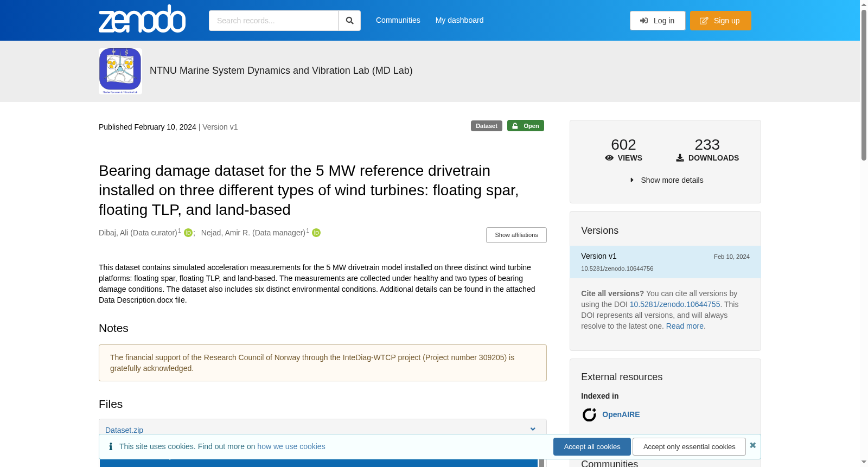Click the magnifier search button
Viewport: 868px width, 467px height.
pyautogui.click(x=349, y=21)
